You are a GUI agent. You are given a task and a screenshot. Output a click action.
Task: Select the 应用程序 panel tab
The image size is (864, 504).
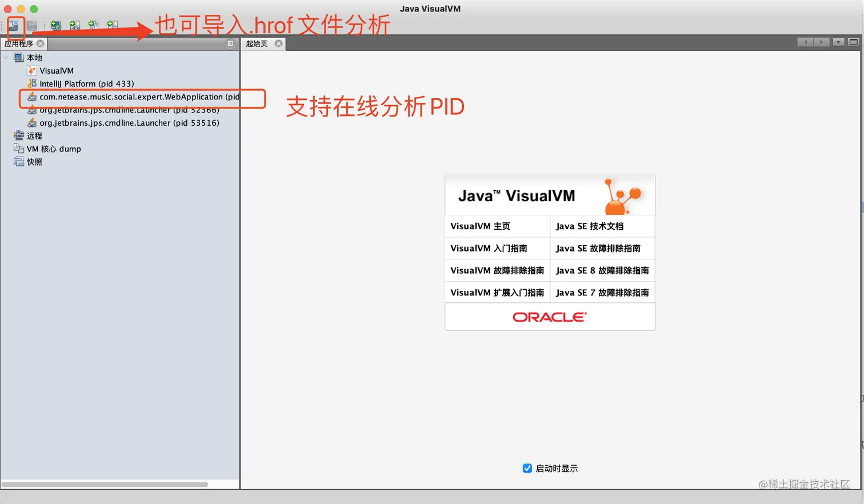19,43
